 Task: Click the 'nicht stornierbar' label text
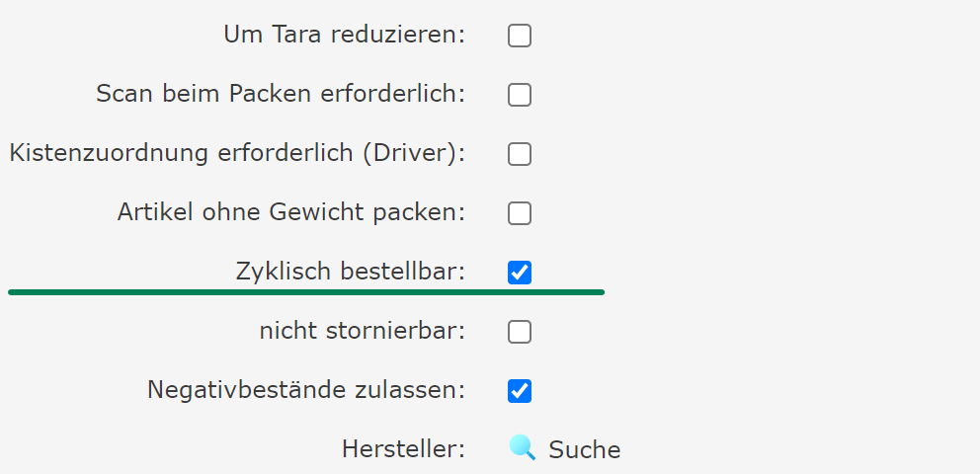[362, 331]
